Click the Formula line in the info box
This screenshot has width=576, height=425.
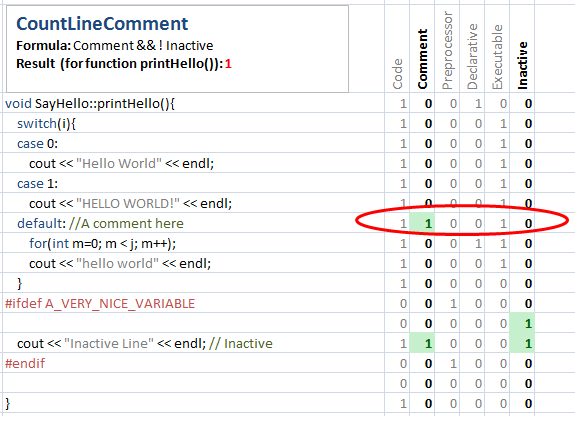pyautogui.click(x=115, y=46)
